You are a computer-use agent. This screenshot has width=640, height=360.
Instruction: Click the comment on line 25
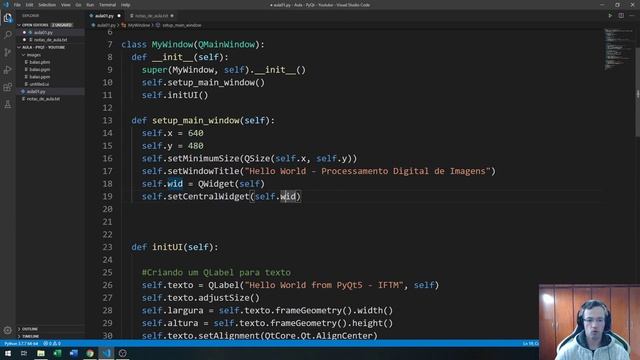216,272
